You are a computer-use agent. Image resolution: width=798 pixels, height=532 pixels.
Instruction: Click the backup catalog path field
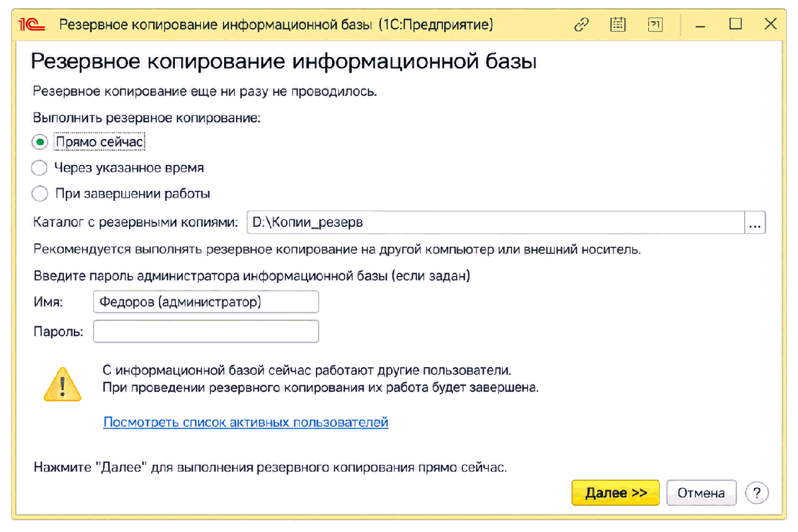coord(494,222)
